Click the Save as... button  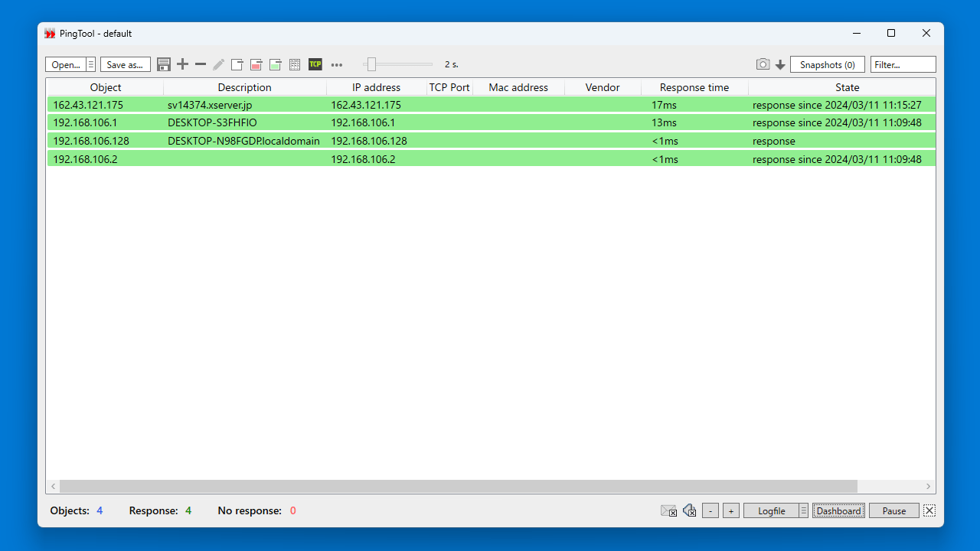126,64
